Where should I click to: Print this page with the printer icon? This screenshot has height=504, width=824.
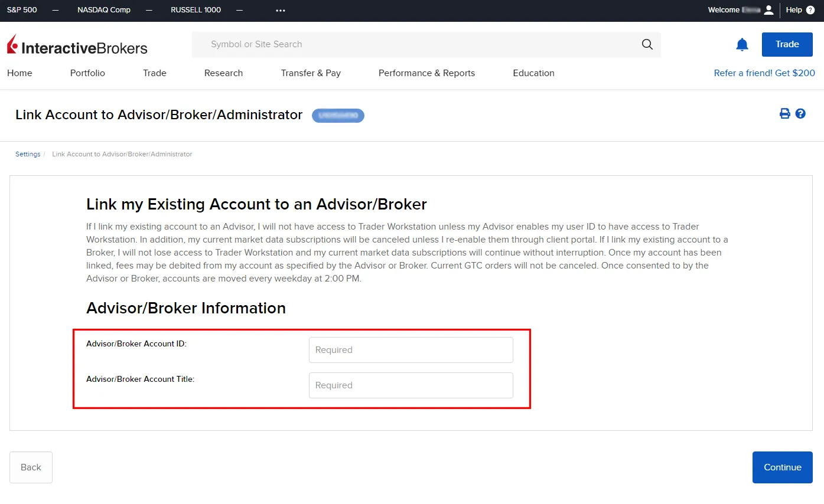(785, 114)
